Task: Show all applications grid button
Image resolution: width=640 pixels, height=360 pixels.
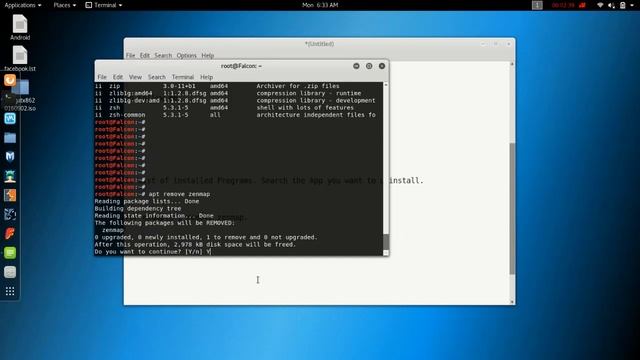Action: (10, 291)
